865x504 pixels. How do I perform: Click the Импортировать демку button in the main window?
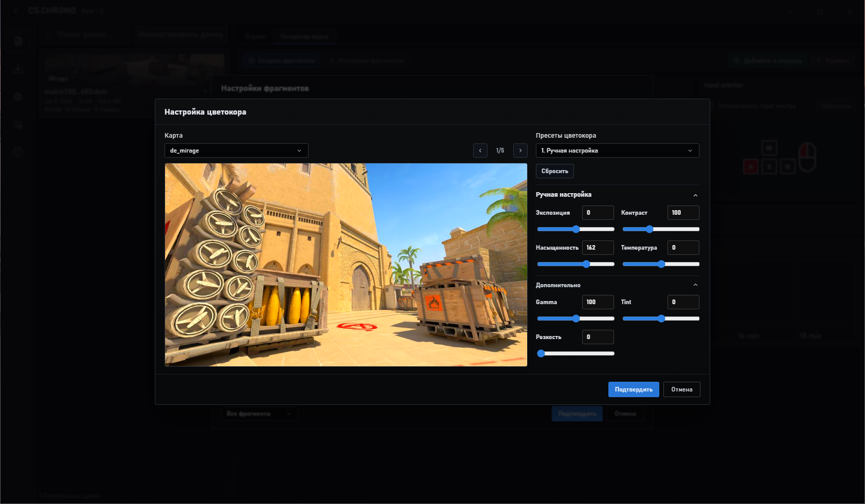coord(180,34)
